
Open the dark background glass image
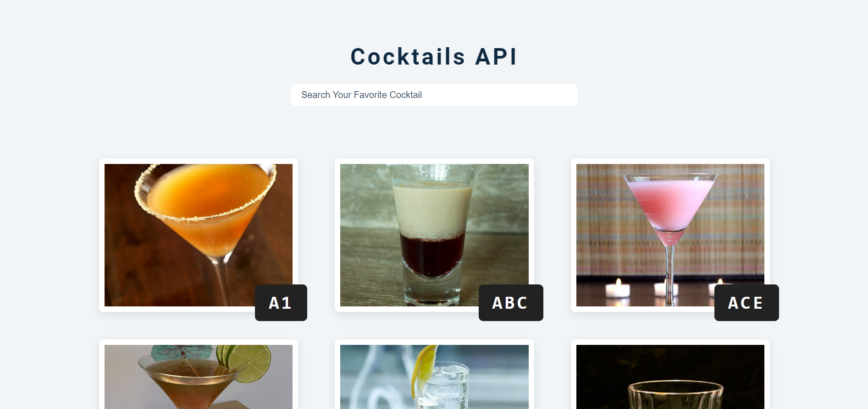670,377
